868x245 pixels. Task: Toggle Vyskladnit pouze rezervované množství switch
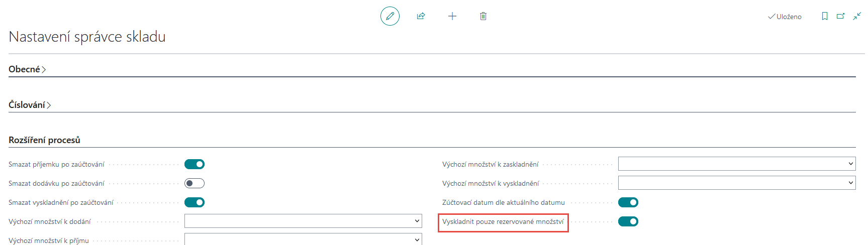coord(628,221)
